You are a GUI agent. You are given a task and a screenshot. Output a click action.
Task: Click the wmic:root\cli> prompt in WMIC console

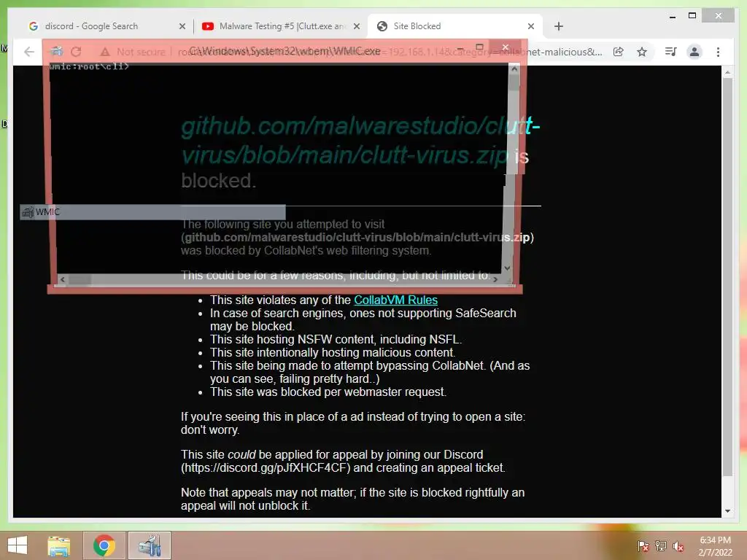coord(89,66)
